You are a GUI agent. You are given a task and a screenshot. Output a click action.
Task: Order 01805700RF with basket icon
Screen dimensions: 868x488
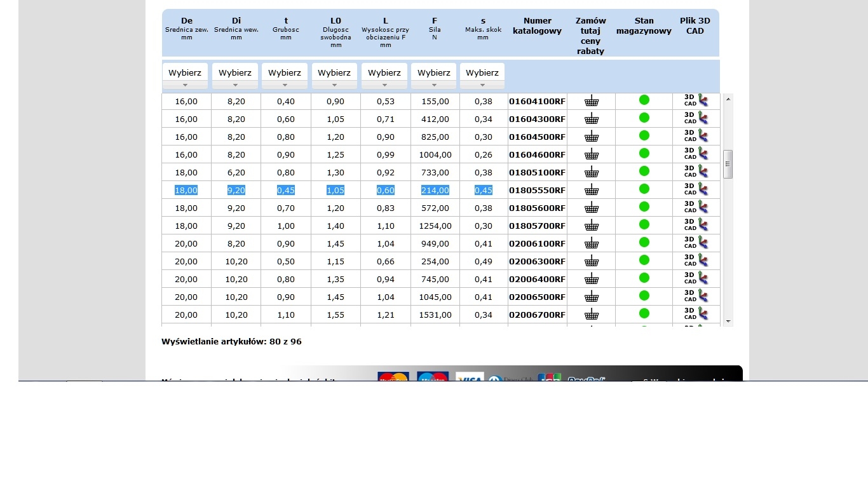click(592, 226)
